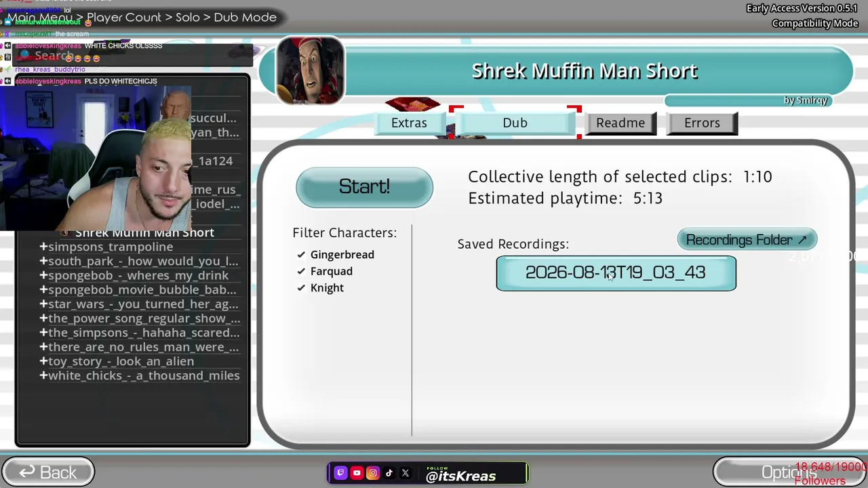
Task: Select the Dub tab
Action: click(515, 123)
